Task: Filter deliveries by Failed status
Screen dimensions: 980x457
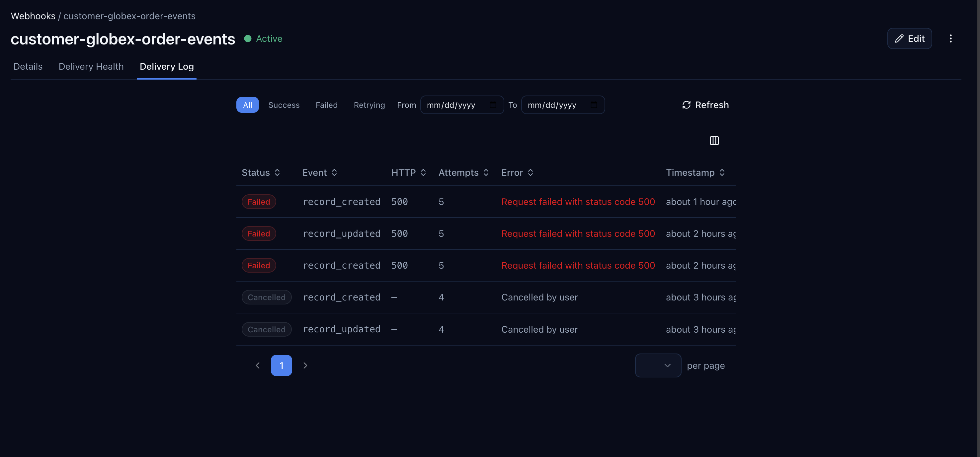Action: [326, 105]
